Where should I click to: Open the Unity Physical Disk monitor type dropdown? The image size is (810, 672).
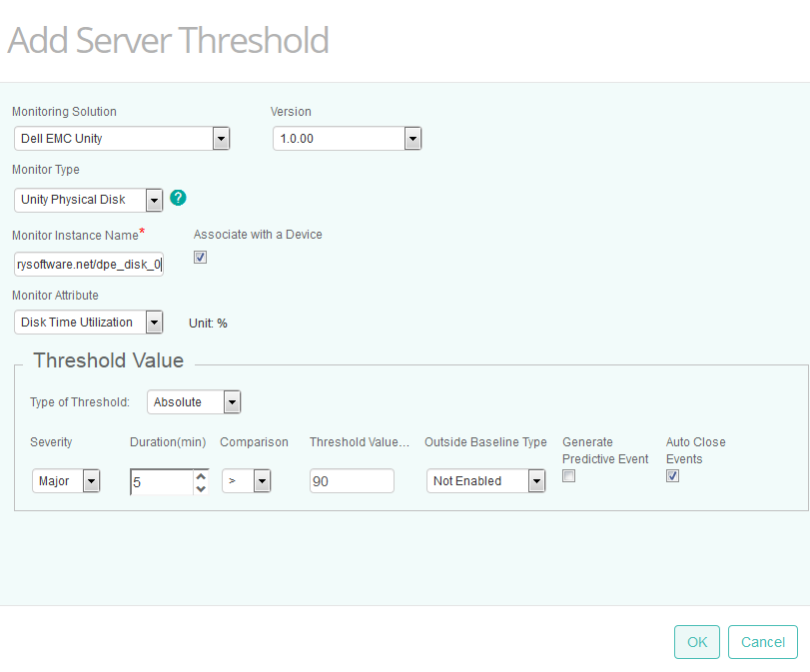(x=155, y=200)
